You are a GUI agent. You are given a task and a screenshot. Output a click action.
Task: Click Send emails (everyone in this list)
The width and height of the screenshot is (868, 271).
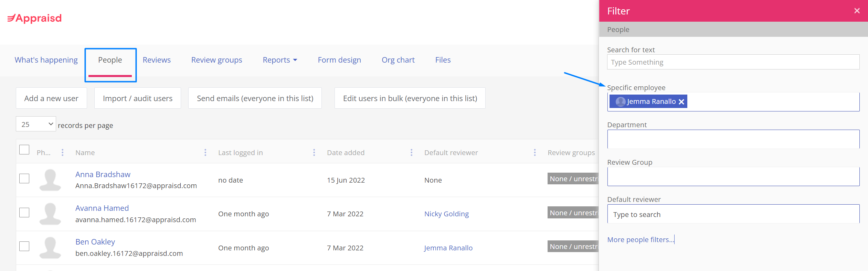tap(255, 98)
